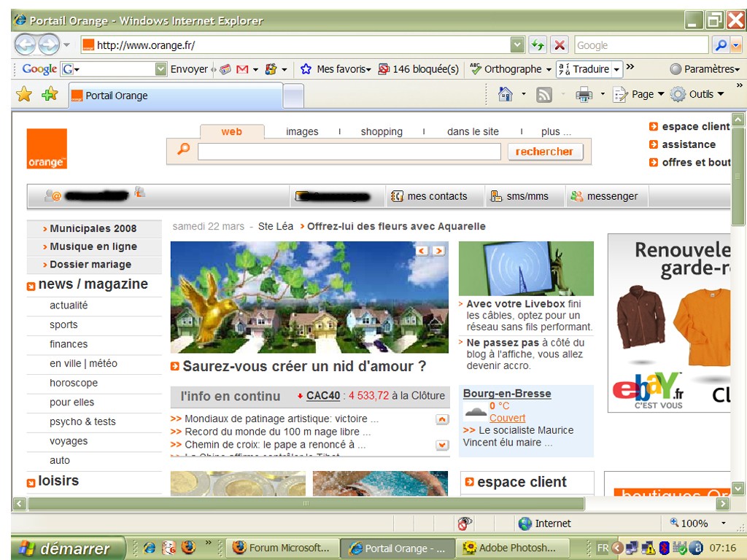Click the Gmail icon in Google toolbar
Viewport: 747px width, 560px height.
(x=242, y=69)
